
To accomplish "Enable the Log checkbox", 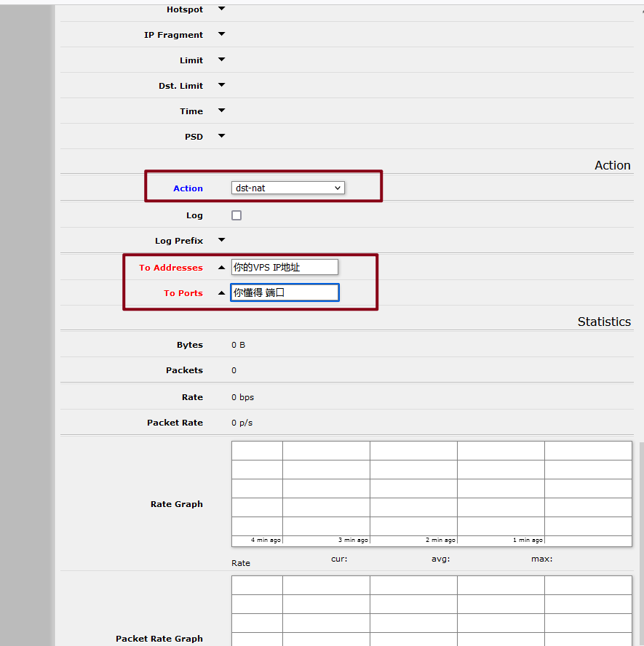I will pos(236,215).
